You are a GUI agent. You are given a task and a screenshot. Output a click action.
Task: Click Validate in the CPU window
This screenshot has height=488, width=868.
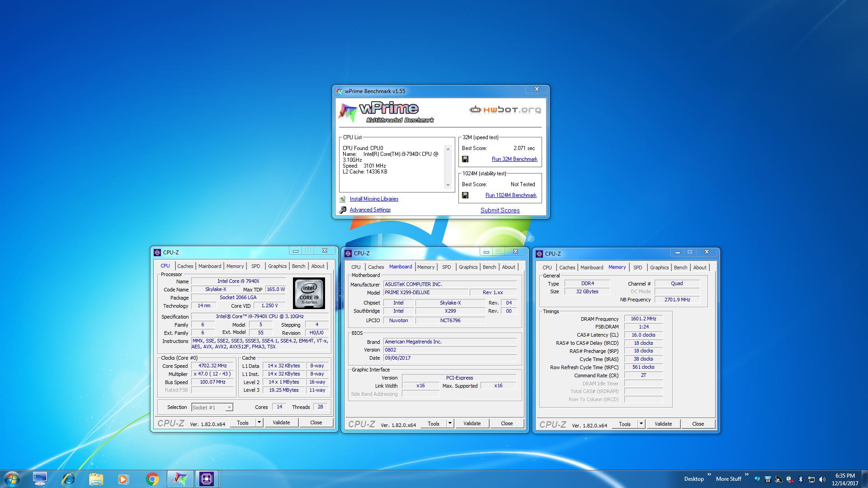281,422
